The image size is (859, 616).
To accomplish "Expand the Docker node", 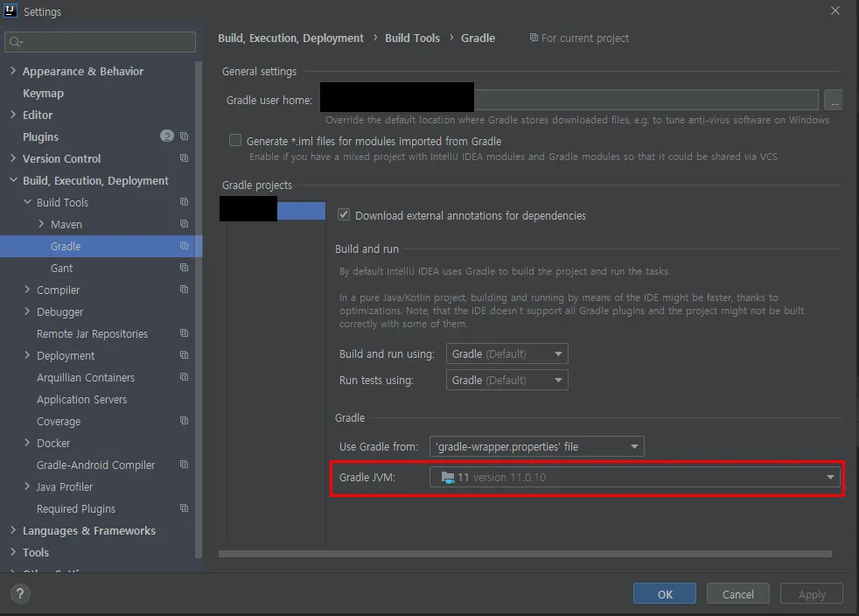I will 27,443.
